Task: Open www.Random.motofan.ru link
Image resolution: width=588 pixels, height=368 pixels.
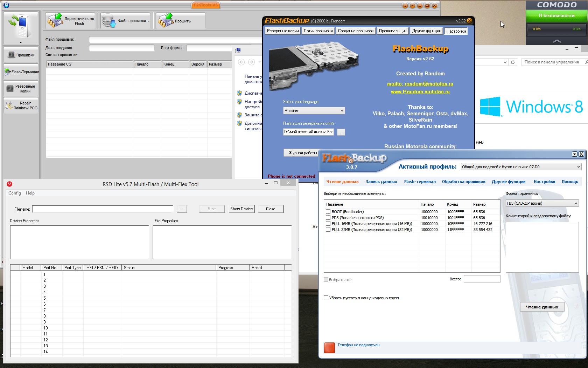Action: (420, 91)
